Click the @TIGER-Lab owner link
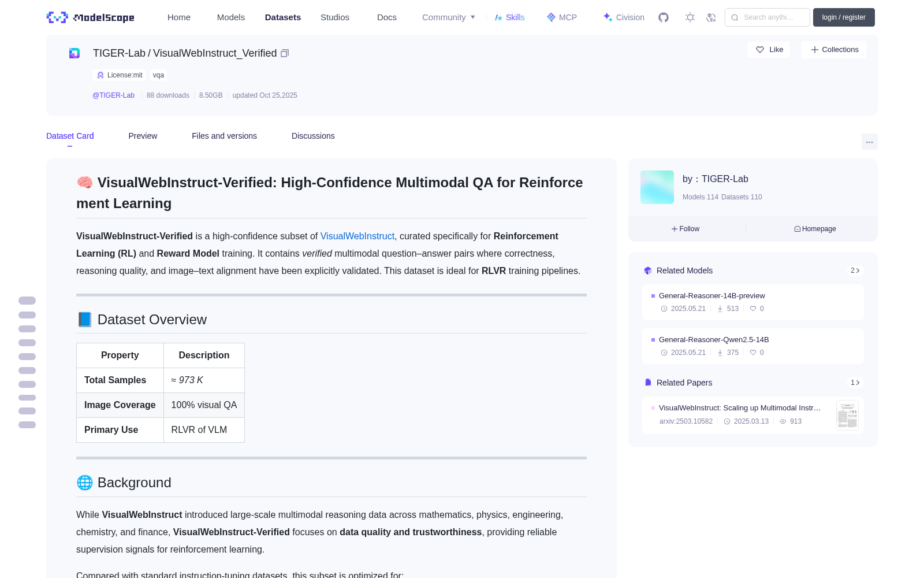The width and height of the screenshot is (924, 578). point(113,95)
